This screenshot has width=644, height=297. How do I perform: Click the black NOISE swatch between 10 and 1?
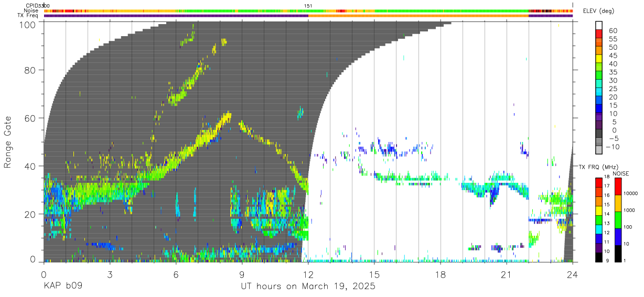click(x=618, y=253)
